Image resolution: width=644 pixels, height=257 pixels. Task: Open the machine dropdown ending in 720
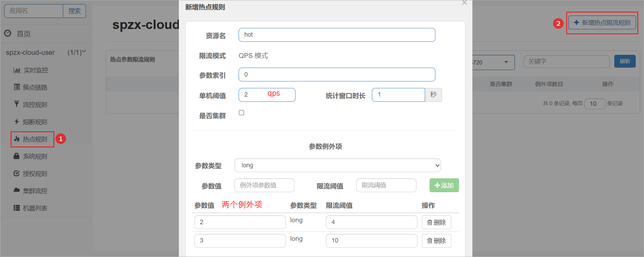(492, 62)
